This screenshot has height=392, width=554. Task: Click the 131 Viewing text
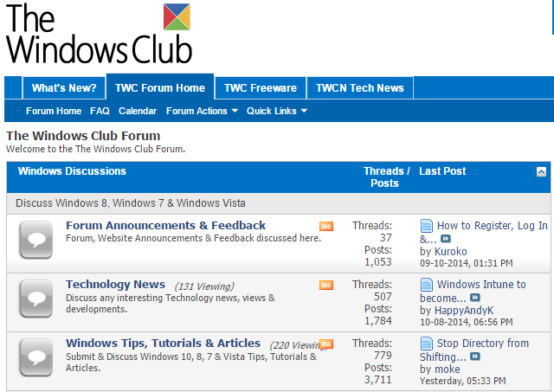[x=204, y=286]
